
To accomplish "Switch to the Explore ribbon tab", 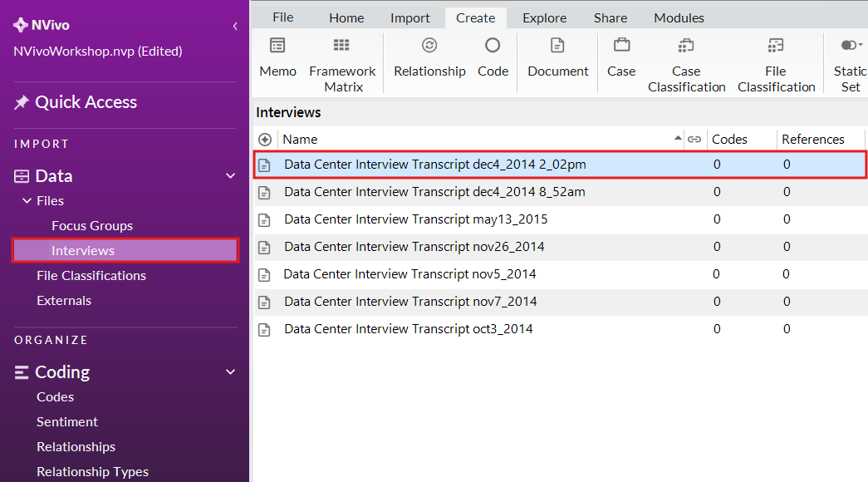I will (x=544, y=17).
